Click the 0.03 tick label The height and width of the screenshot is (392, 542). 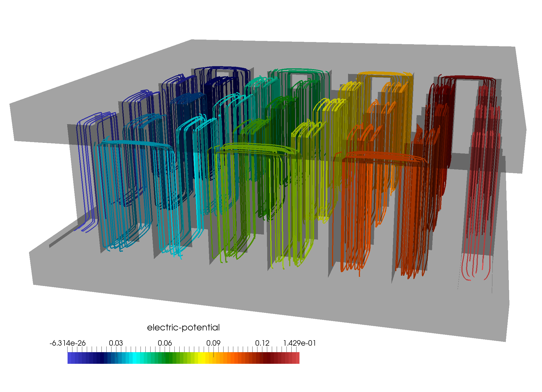[117, 342]
